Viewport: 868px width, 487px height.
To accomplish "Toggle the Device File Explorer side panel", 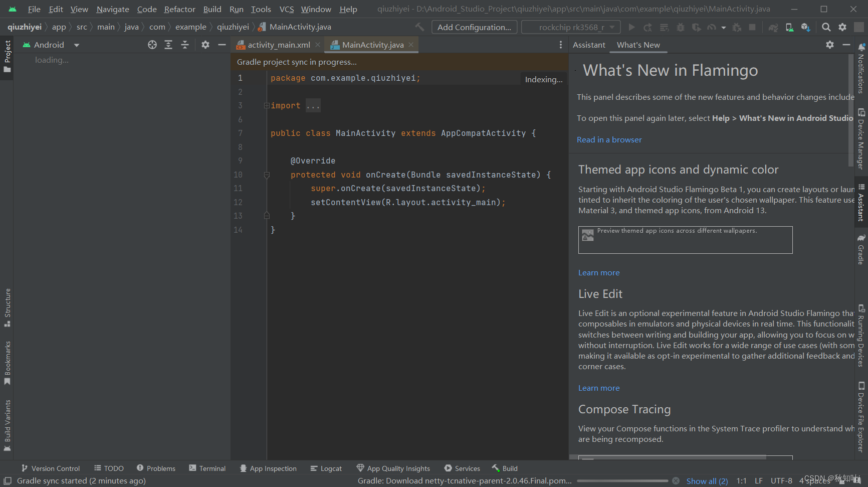I will tap(861, 417).
